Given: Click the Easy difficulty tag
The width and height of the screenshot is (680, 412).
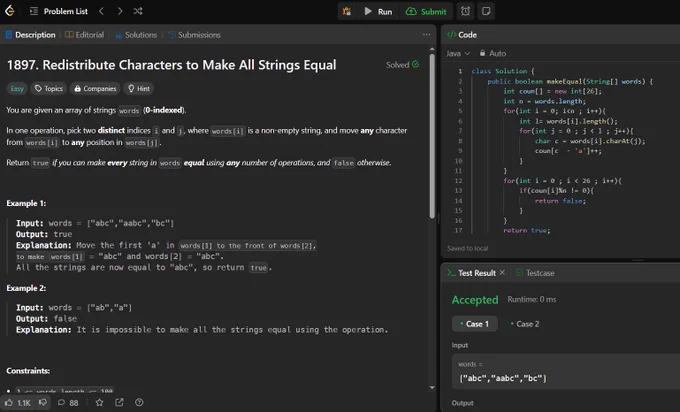Looking at the screenshot, I should tap(17, 88).
